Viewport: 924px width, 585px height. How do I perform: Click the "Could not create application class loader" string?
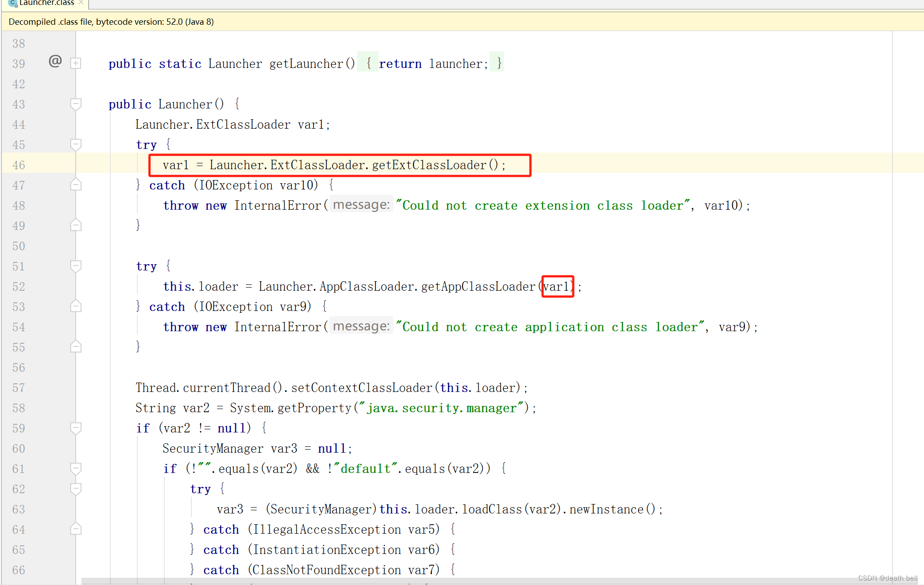[x=550, y=327]
